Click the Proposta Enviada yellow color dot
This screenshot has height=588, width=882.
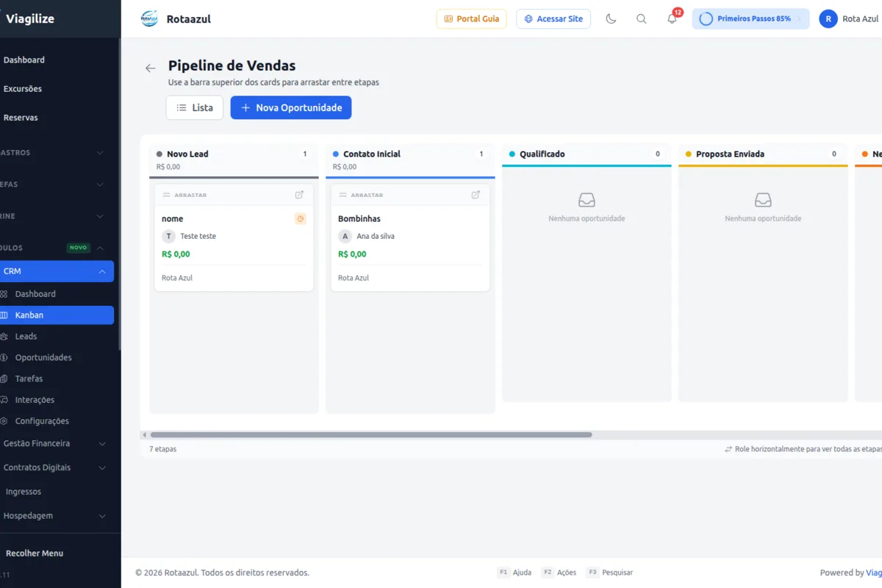tap(689, 154)
